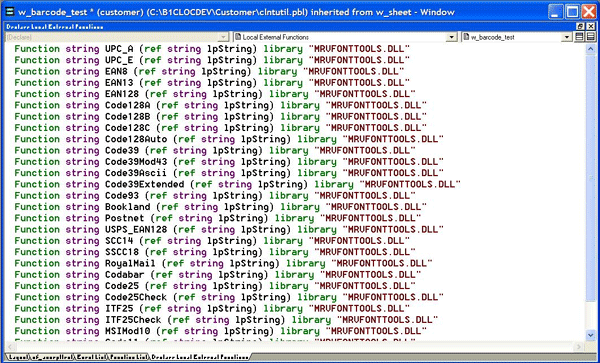Click the DLL name on the Code39Extended line
Image resolution: width=600 pixels, height=363 pixels.
point(410,184)
